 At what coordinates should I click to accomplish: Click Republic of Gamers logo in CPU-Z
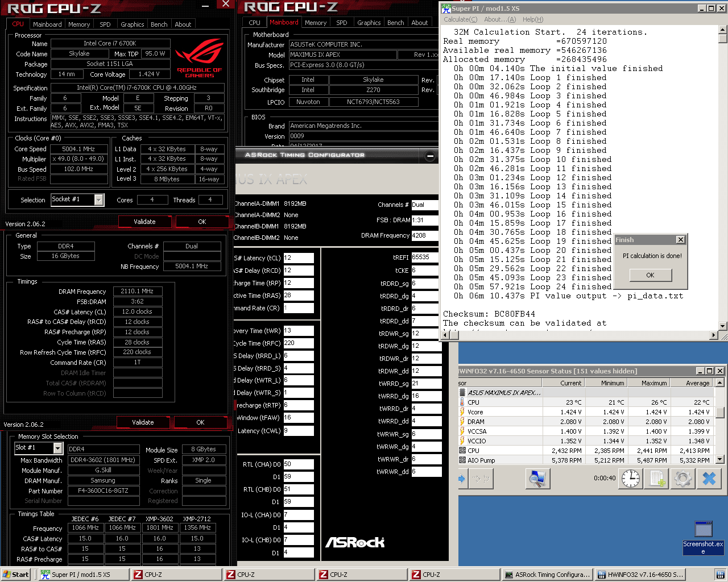pos(199,58)
